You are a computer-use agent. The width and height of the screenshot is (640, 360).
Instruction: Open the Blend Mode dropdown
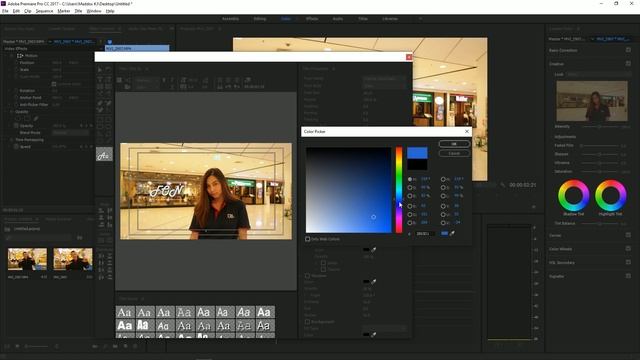(70, 133)
